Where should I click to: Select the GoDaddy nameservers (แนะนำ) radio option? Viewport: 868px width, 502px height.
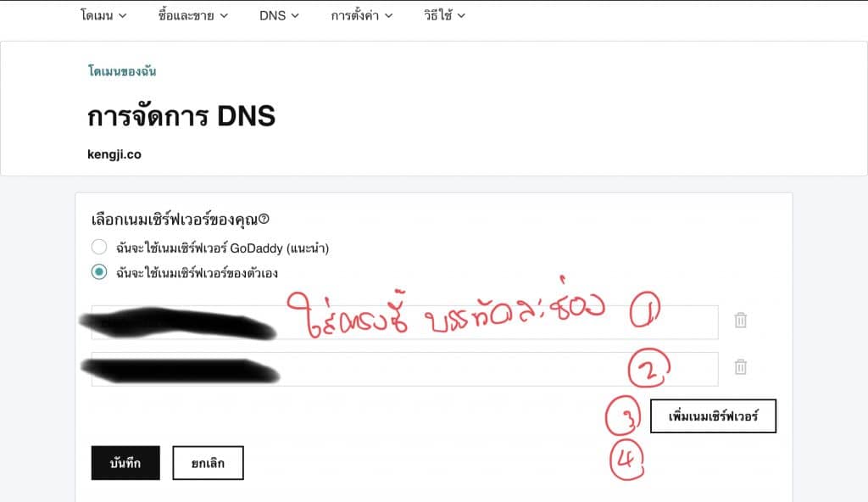[x=99, y=247]
